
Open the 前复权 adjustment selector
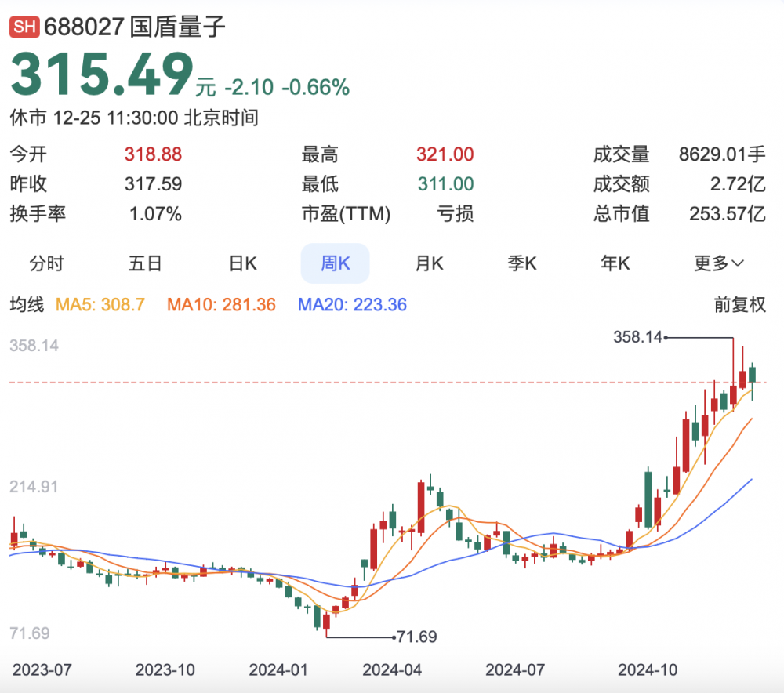739,305
